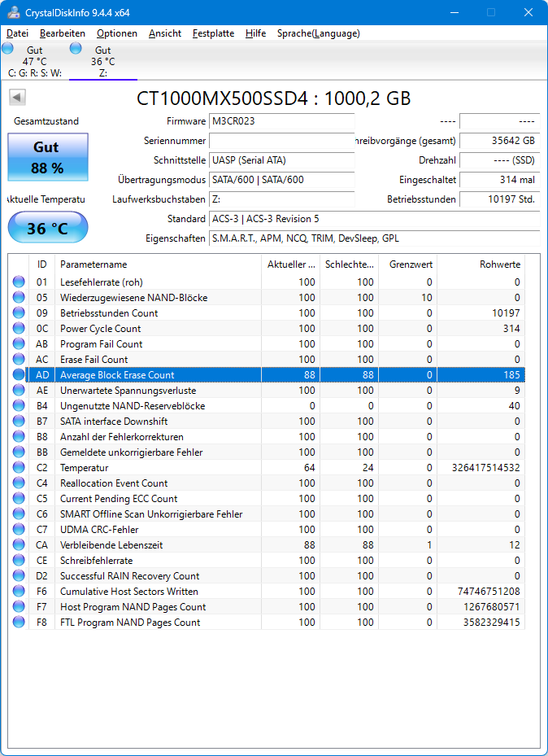Click status orb of Program Fail Count row
Screen dimensions: 548x756
pos(19,343)
